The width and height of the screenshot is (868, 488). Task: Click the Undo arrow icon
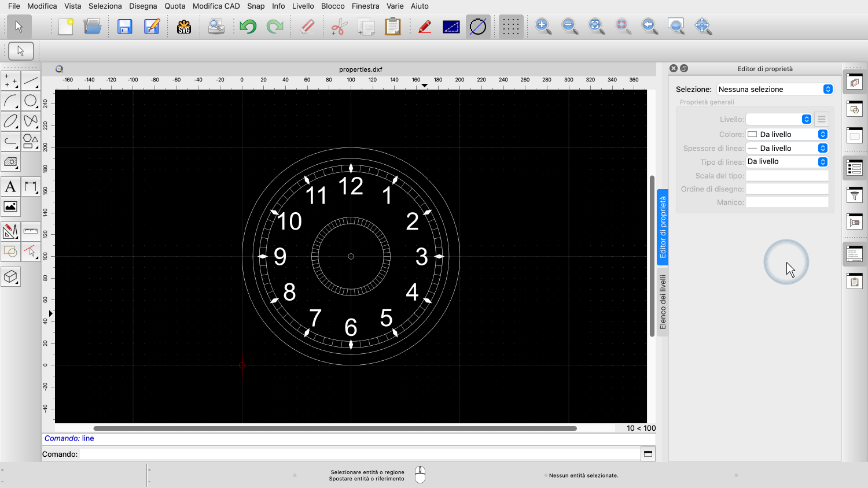click(x=248, y=27)
